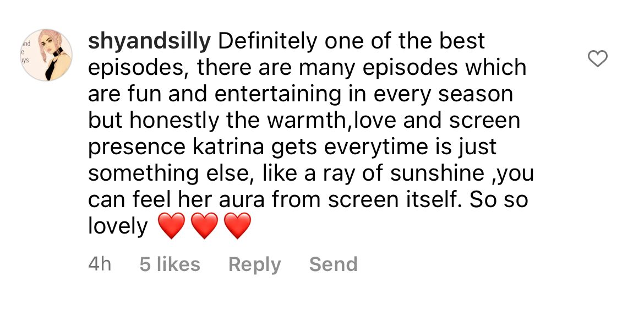
Task: Click the first red heart emoji
Action: (x=172, y=226)
